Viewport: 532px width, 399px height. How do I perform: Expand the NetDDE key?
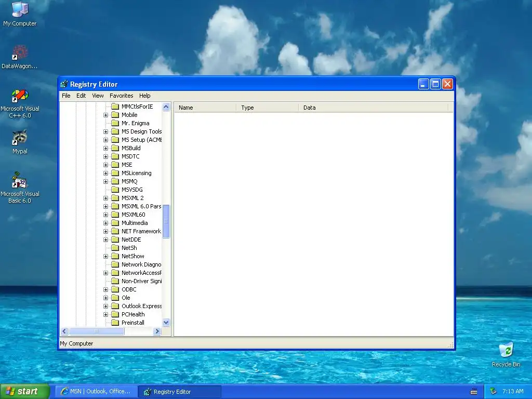pos(105,240)
